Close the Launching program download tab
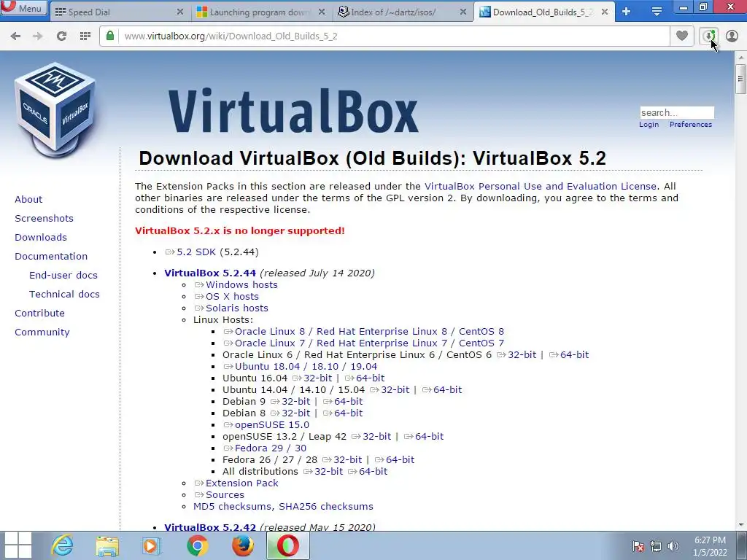Screen dimensions: 747x560 (x=322, y=12)
